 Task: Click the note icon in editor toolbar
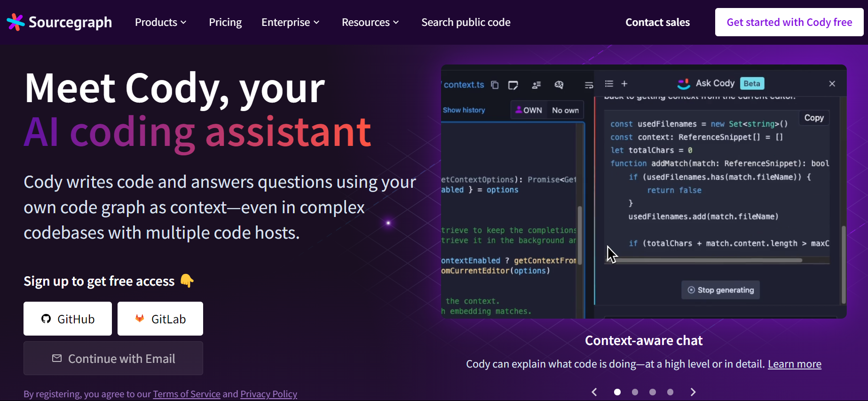(x=513, y=85)
